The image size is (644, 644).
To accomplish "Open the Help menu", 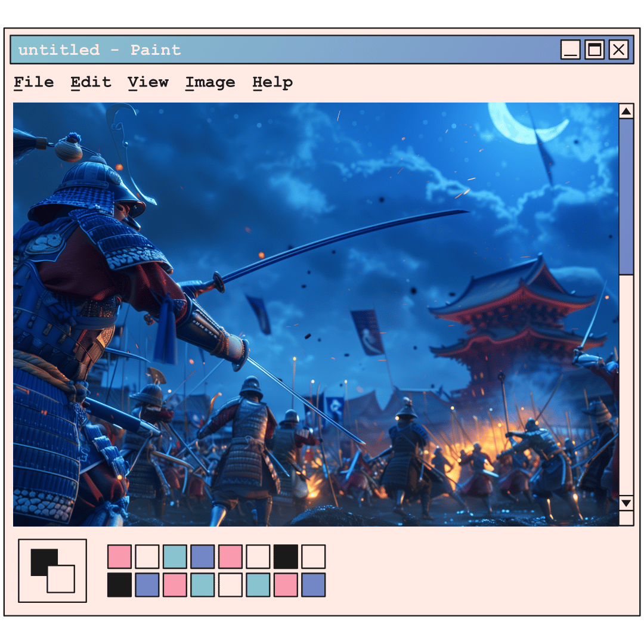I will (273, 82).
